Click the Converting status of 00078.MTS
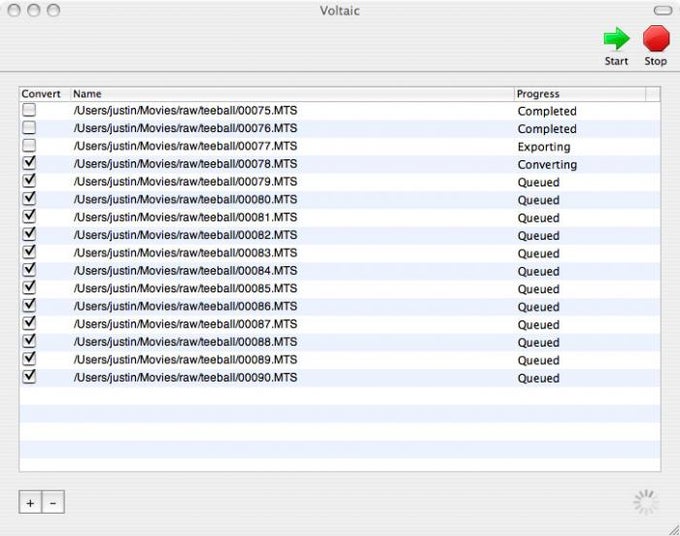This screenshot has width=680, height=536. point(547,165)
